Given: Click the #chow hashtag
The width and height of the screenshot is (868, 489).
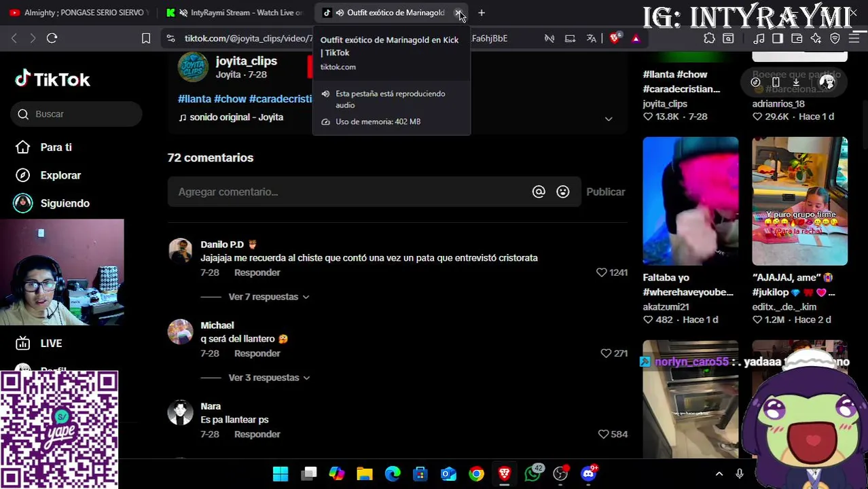Looking at the screenshot, I should point(230,99).
